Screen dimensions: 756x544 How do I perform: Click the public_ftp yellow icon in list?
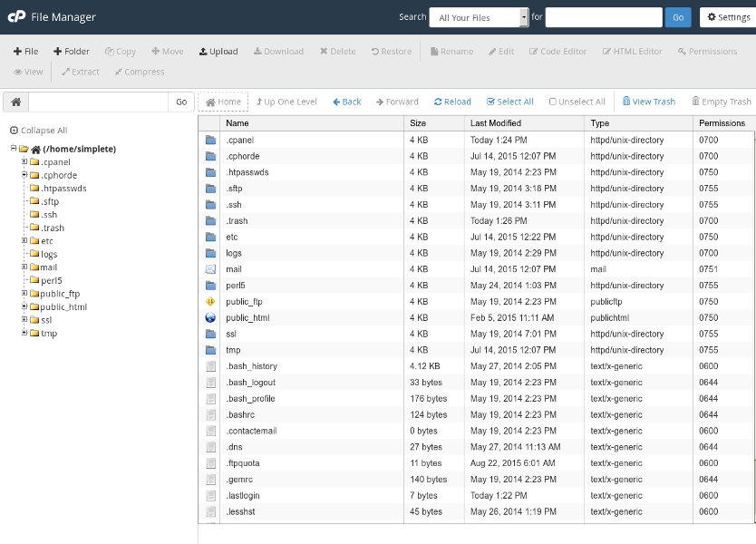coord(210,301)
